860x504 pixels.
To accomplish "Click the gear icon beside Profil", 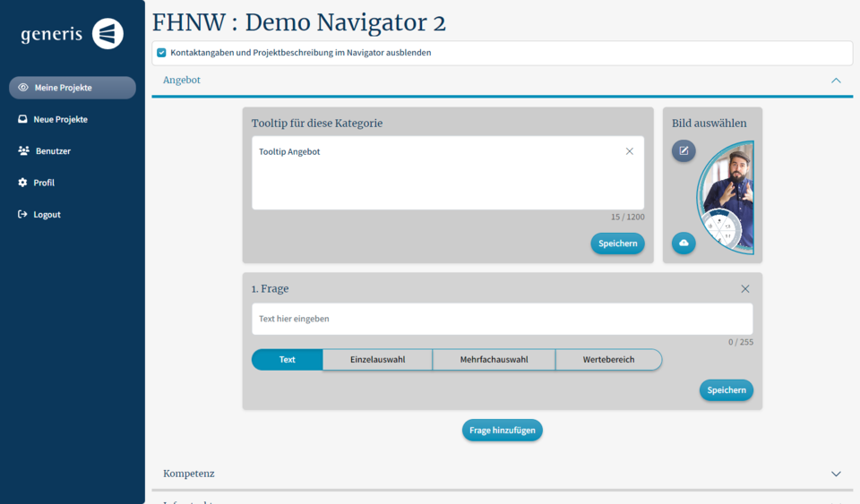I will tap(22, 183).
